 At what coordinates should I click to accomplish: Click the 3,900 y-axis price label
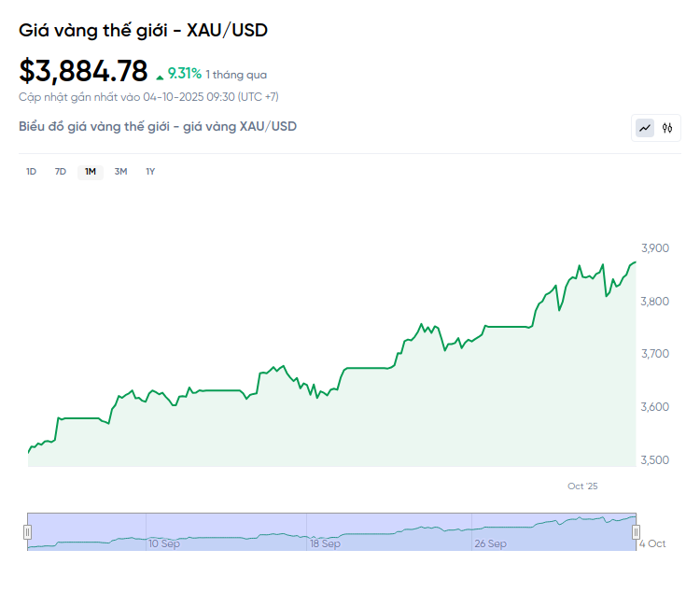656,248
